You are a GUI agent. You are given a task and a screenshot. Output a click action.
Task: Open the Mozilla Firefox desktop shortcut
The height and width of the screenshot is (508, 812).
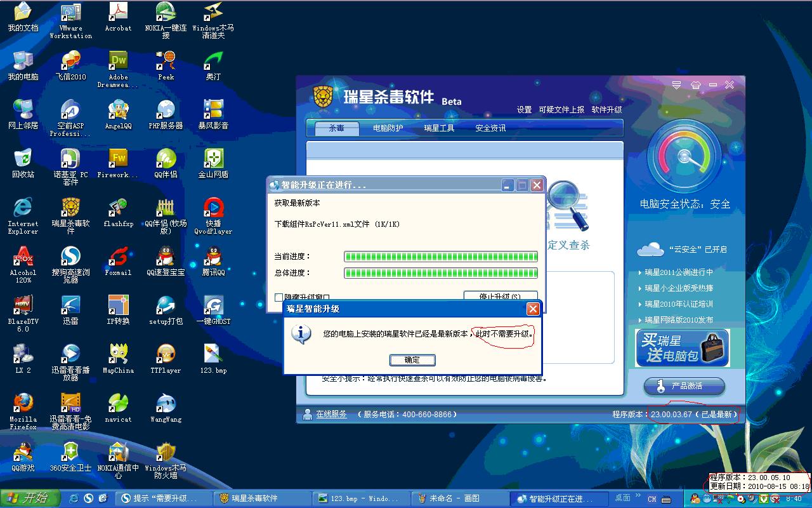(x=23, y=404)
